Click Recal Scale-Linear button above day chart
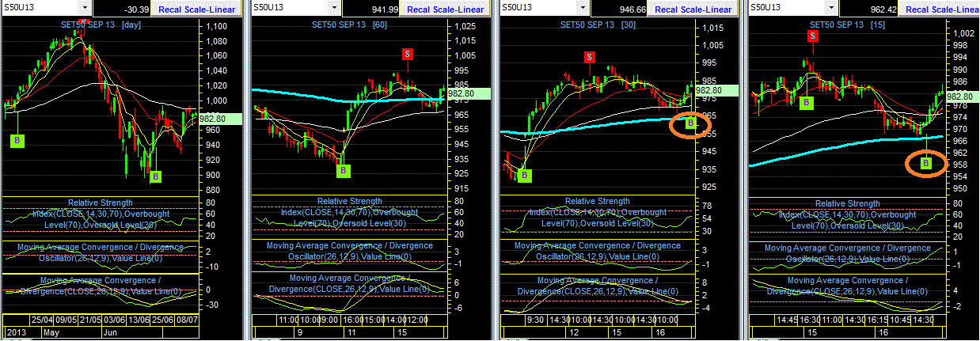This screenshot has width=980, height=341. [196, 9]
